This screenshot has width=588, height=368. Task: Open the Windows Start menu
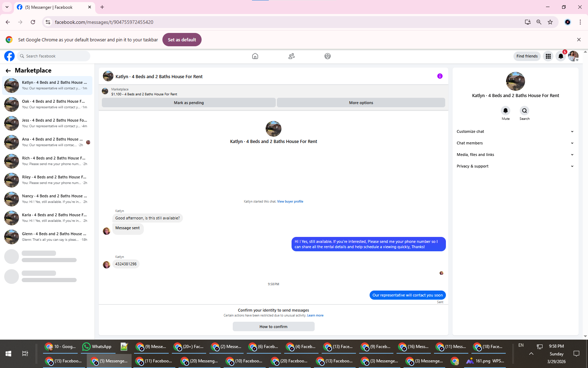click(x=8, y=354)
